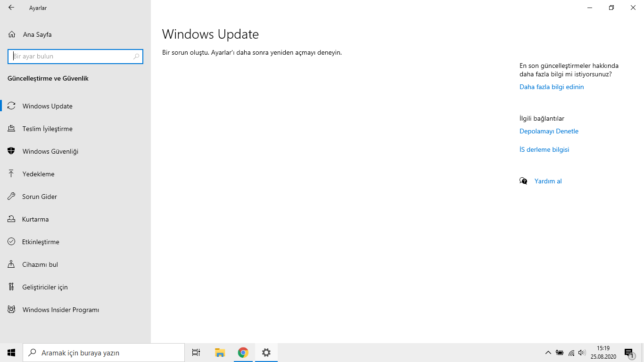The width and height of the screenshot is (644, 362).
Task: Switch to Google Chrome on the taskbar
Action: [x=243, y=353]
